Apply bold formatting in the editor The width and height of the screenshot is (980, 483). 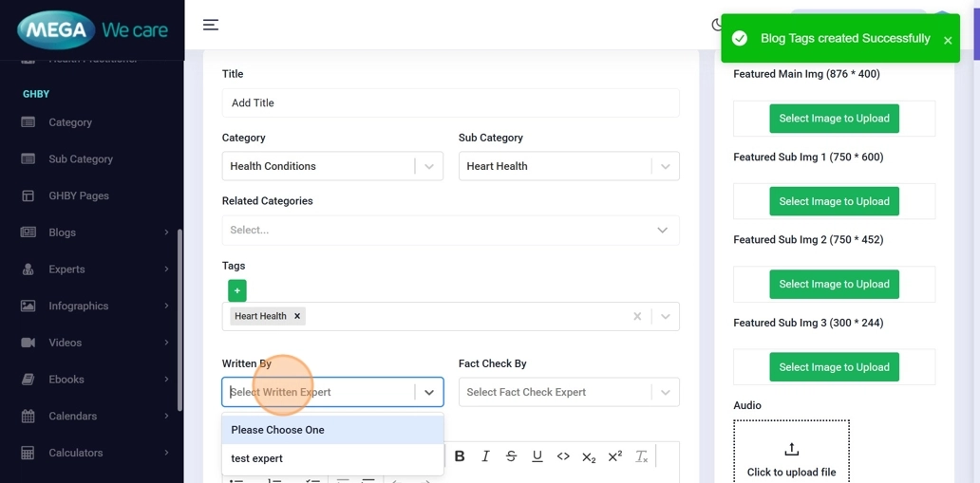point(460,456)
